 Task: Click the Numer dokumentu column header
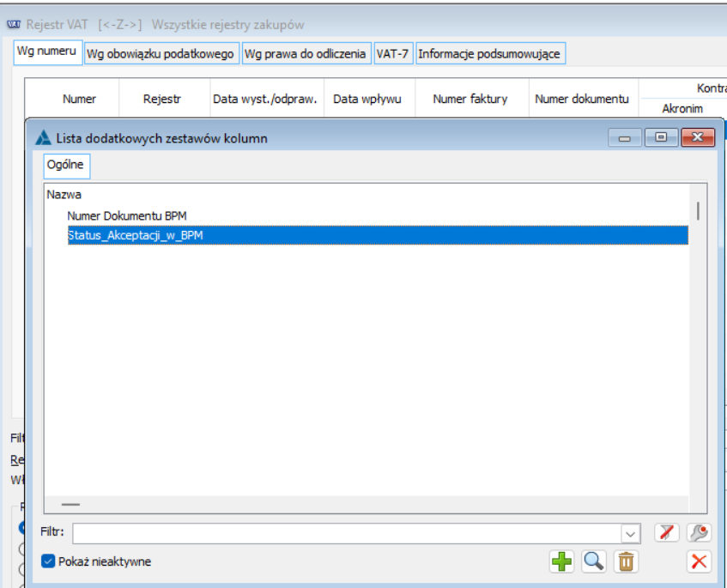click(582, 99)
